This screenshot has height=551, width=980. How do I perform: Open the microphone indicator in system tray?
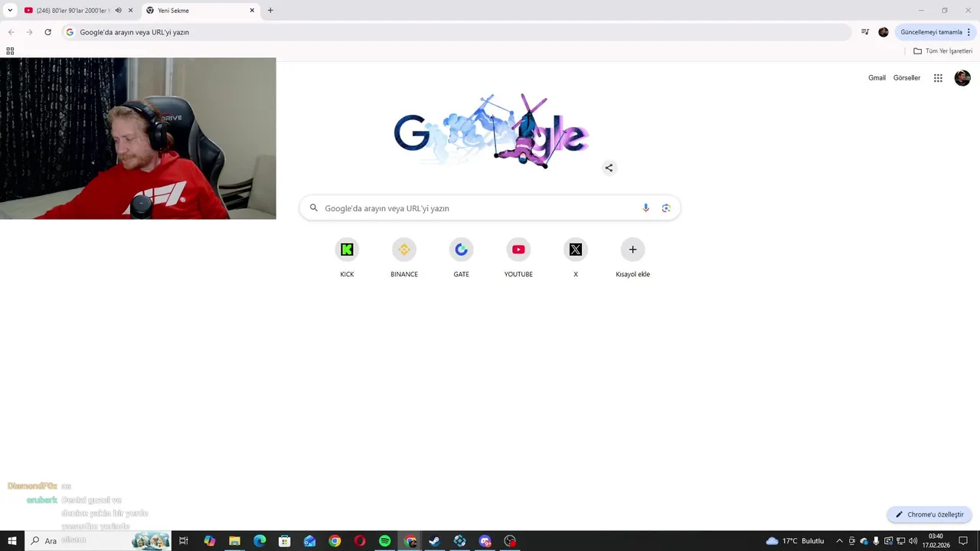876,541
